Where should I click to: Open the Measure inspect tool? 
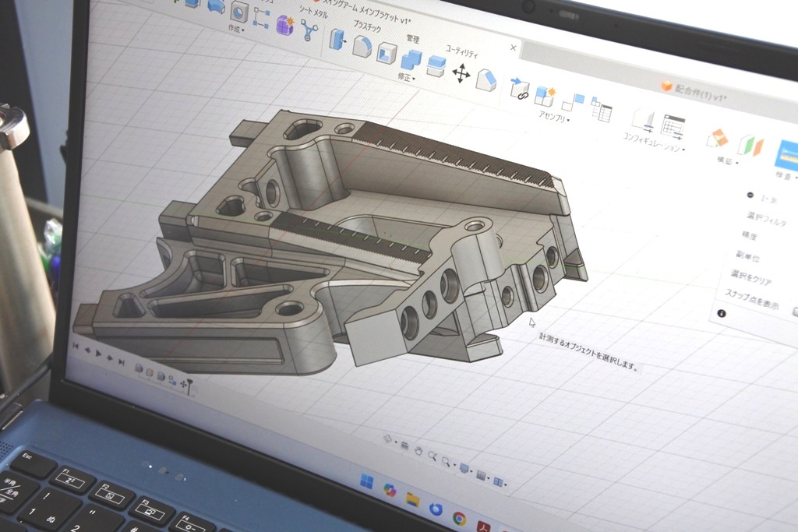pos(786,154)
